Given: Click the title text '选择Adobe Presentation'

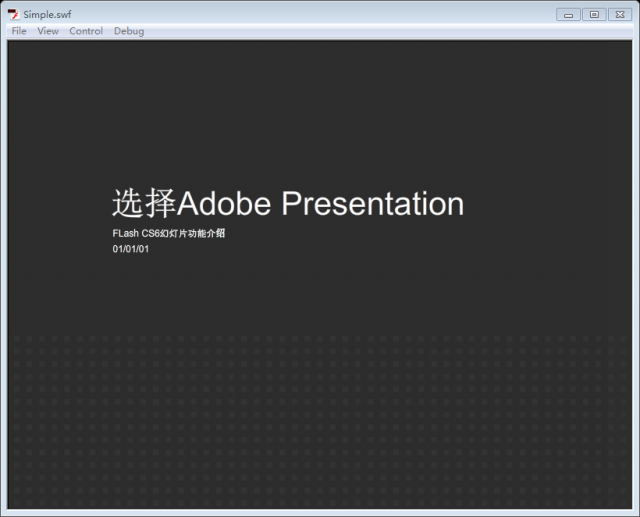Looking at the screenshot, I should pos(288,203).
